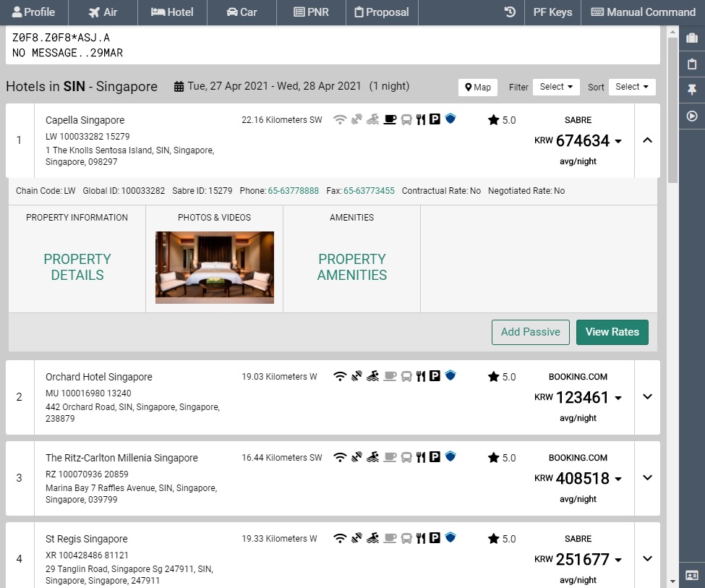Click View Rates button
This screenshot has width=705, height=588.
tap(612, 332)
